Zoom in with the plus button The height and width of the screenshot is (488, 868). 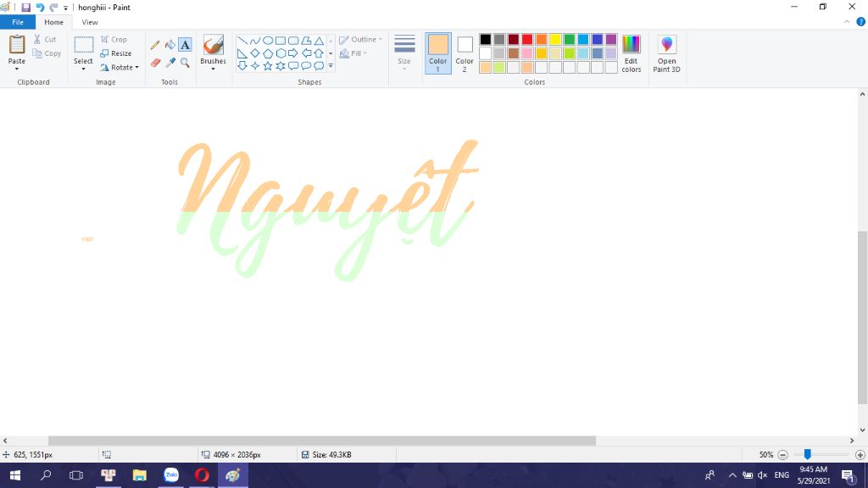pos(860,455)
